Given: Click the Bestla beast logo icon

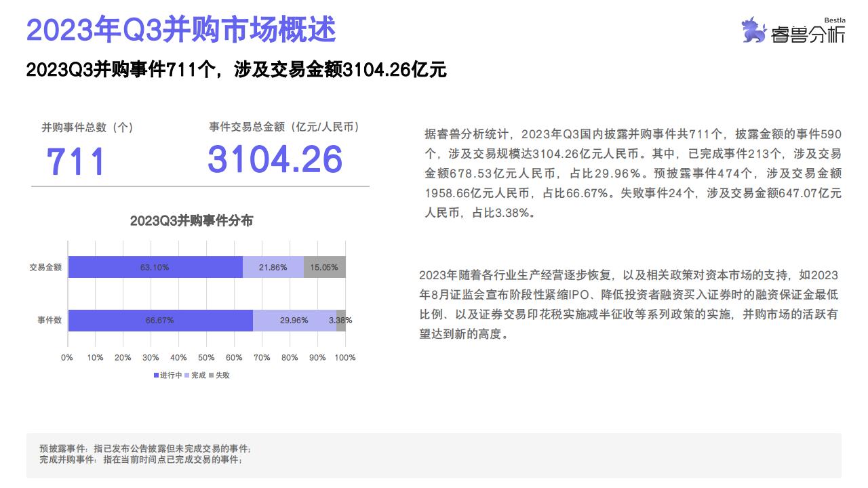Looking at the screenshot, I should (754, 31).
